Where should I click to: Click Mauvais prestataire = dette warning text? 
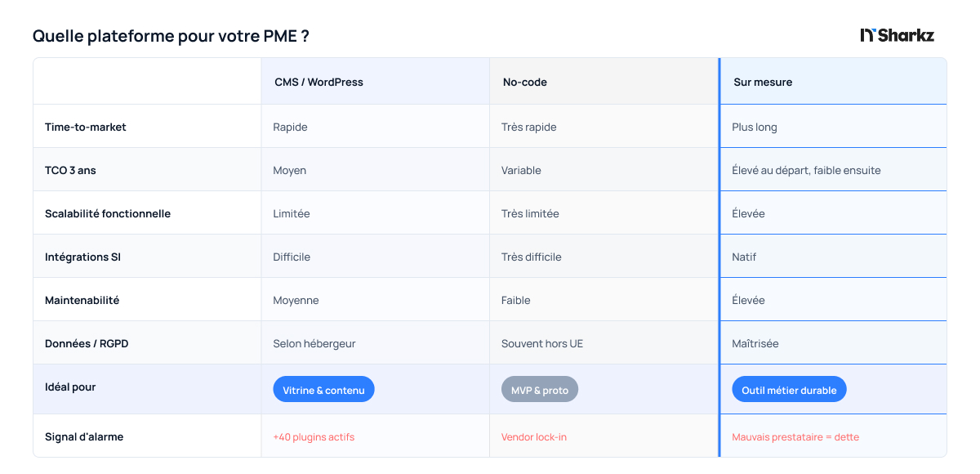[x=795, y=436]
